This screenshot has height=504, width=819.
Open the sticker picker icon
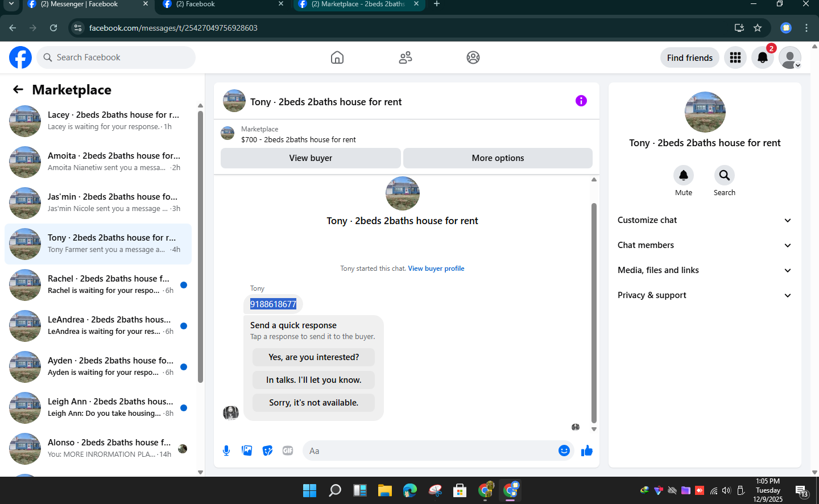click(267, 451)
